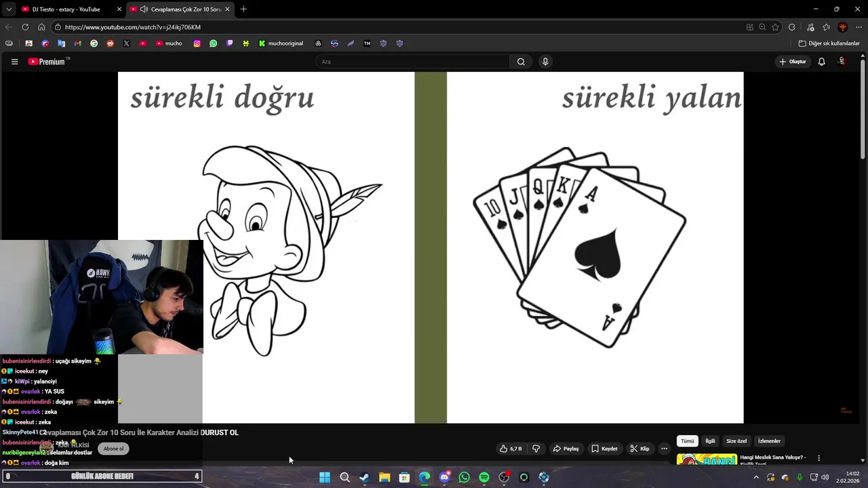Open the Instagram bookmark
Image resolution: width=868 pixels, height=488 pixels.
pos(197,43)
